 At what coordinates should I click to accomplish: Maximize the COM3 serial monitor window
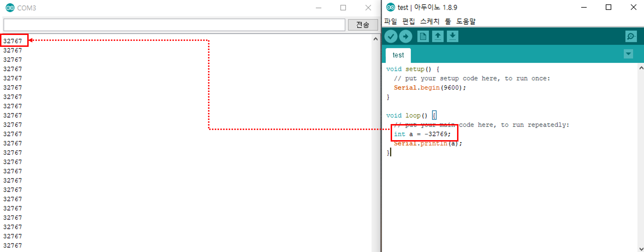pos(343,8)
